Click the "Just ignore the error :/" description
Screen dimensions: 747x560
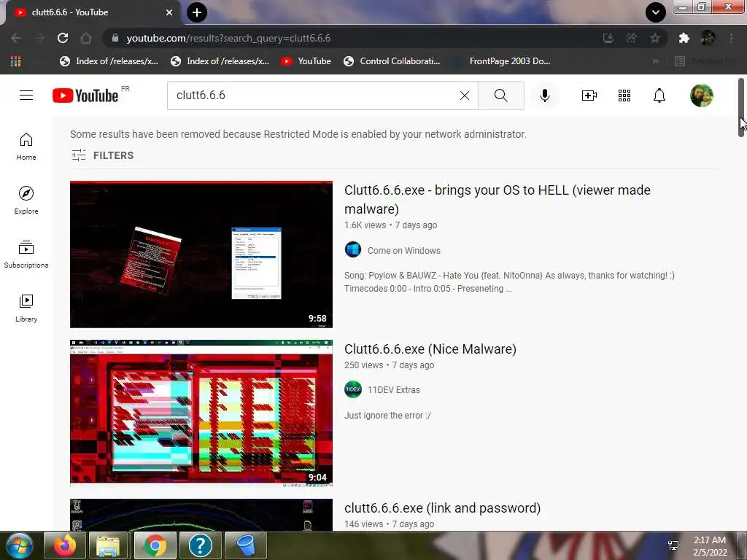pyautogui.click(x=387, y=415)
